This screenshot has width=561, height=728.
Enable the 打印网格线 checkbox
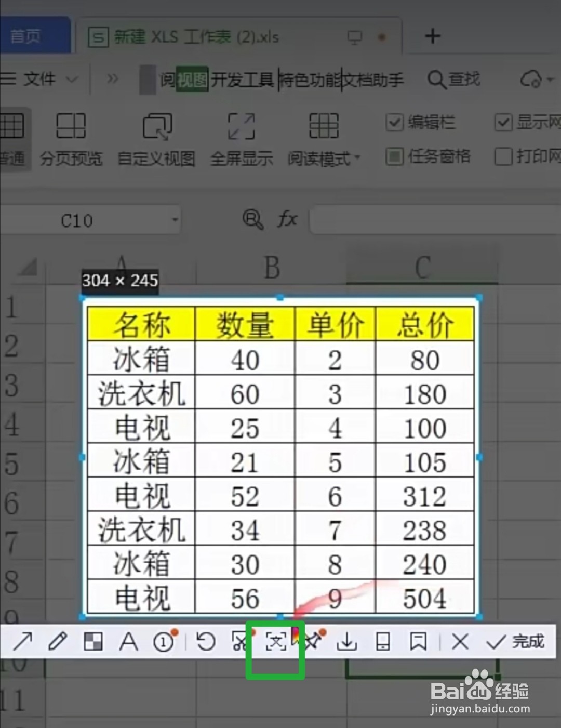pos(503,156)
